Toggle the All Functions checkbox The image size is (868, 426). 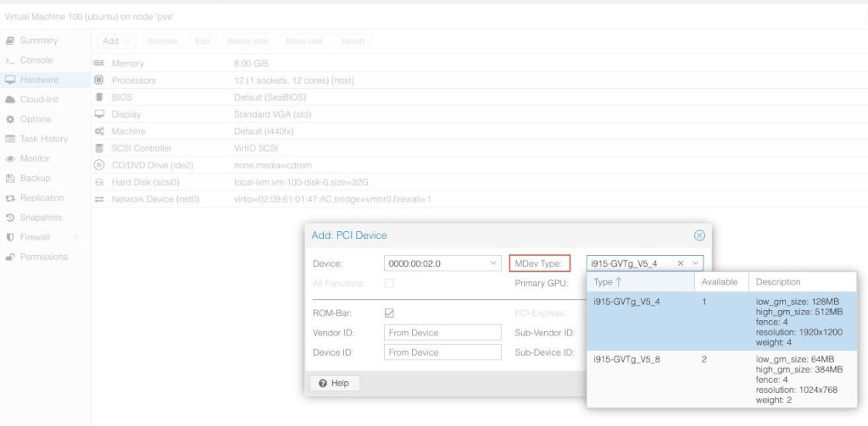389,284
